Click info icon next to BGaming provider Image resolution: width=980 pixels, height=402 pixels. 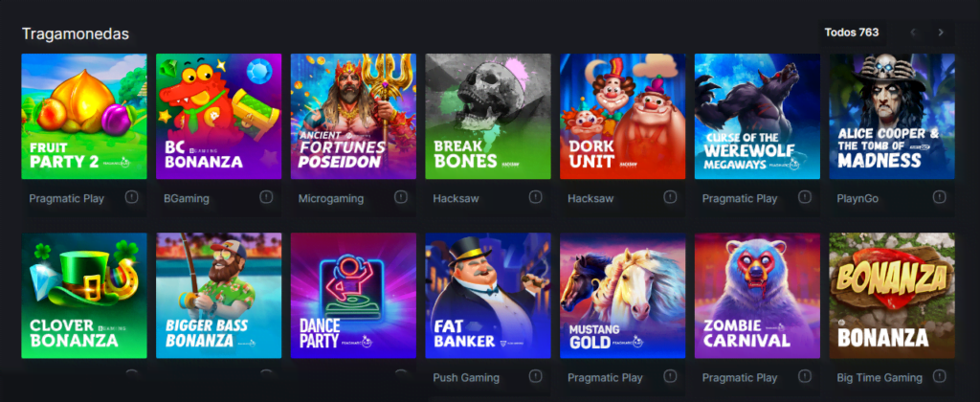tap(266, 197)
